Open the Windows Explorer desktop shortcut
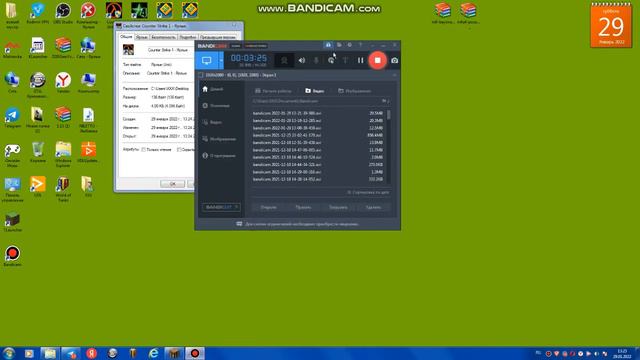The height and width of the screenshot is (360, 640). tap(63, 154)
